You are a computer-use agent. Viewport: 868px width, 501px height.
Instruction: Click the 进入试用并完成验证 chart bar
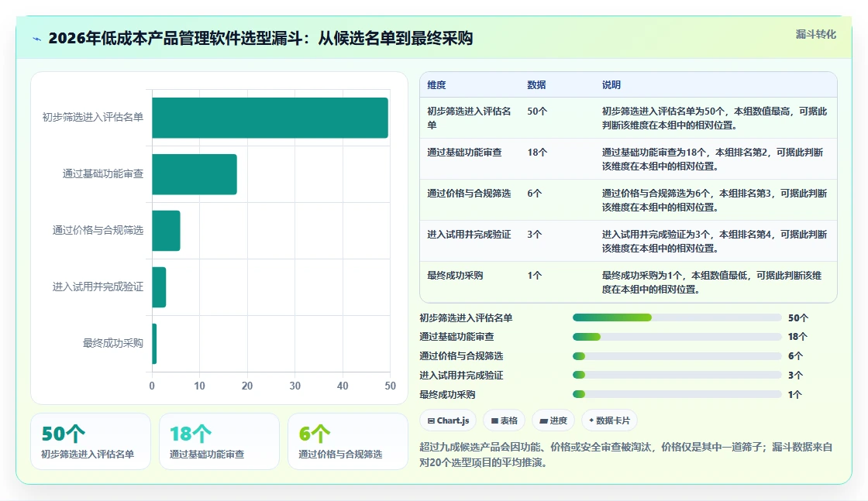click(159, 287)
